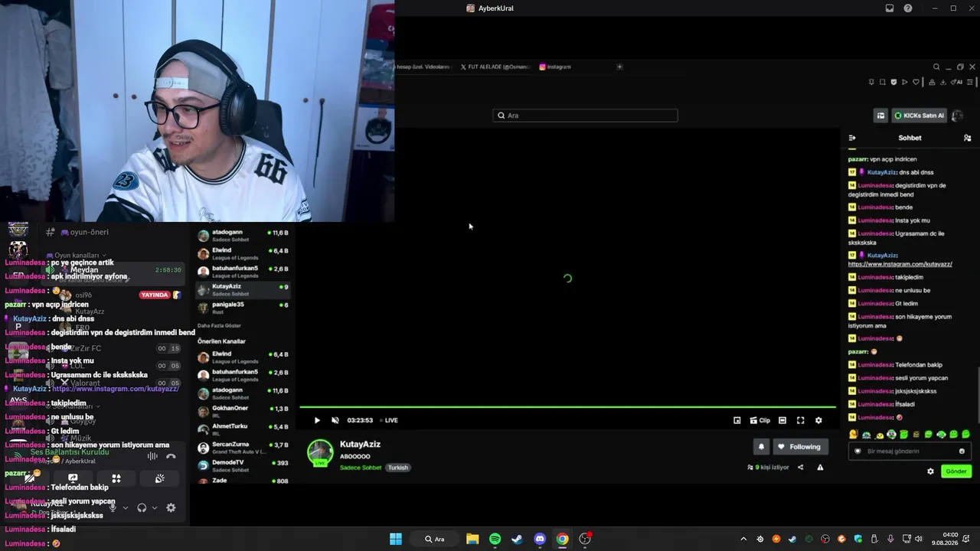The image size is (980, 551).
Task: Switch to the Instagram browser tab
Action: (555, 67)
